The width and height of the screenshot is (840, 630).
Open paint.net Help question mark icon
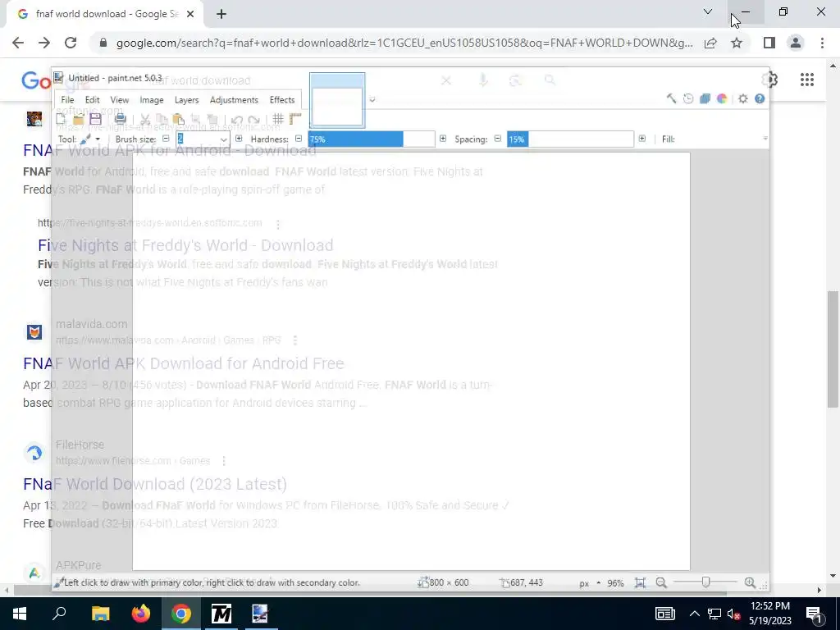(x=760, y=98)
